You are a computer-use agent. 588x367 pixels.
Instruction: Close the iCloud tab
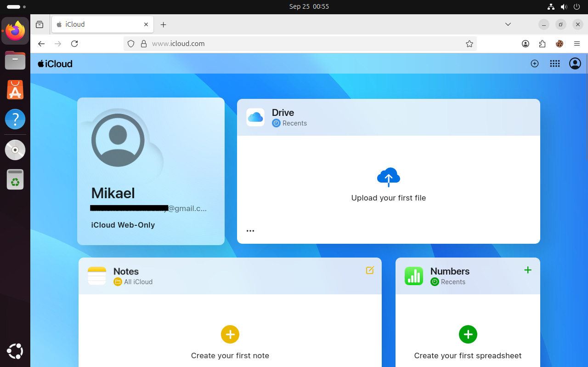pyautogui.click(x=146, y=24)
